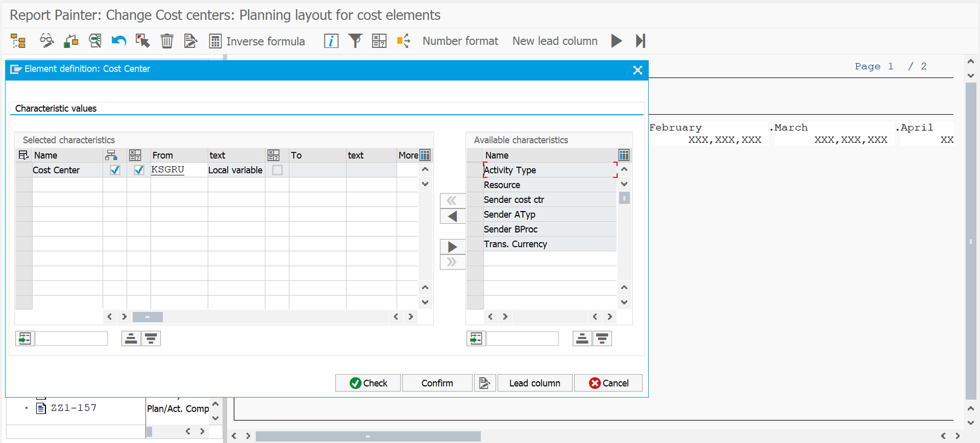This screenshot has width=980, height=443.
Task: Click the Inverse formula button
Action: [x=257, y=41]
